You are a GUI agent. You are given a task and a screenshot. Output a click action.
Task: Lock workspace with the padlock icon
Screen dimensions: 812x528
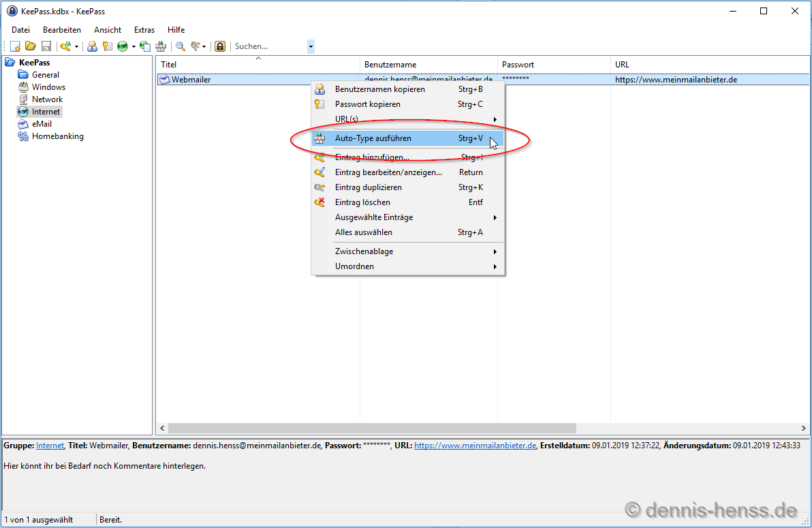pyautogui.click(x=220, y=46)
